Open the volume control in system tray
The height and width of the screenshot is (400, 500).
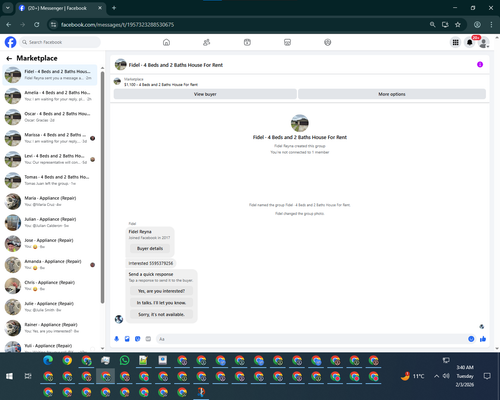[446, 376]
